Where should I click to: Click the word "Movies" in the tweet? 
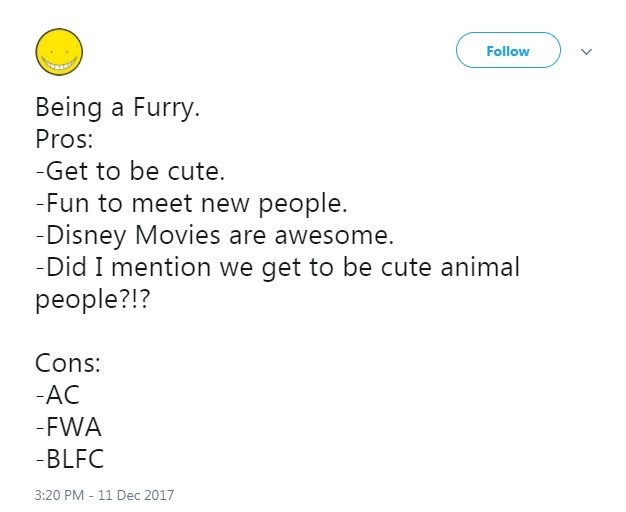point(173,236)
